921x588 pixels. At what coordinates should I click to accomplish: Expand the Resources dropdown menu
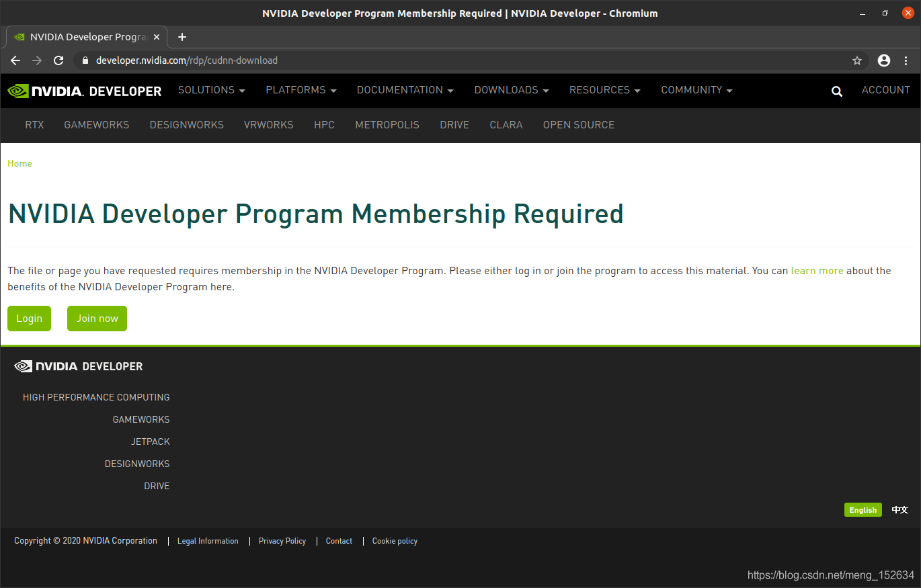click(605, 90)
